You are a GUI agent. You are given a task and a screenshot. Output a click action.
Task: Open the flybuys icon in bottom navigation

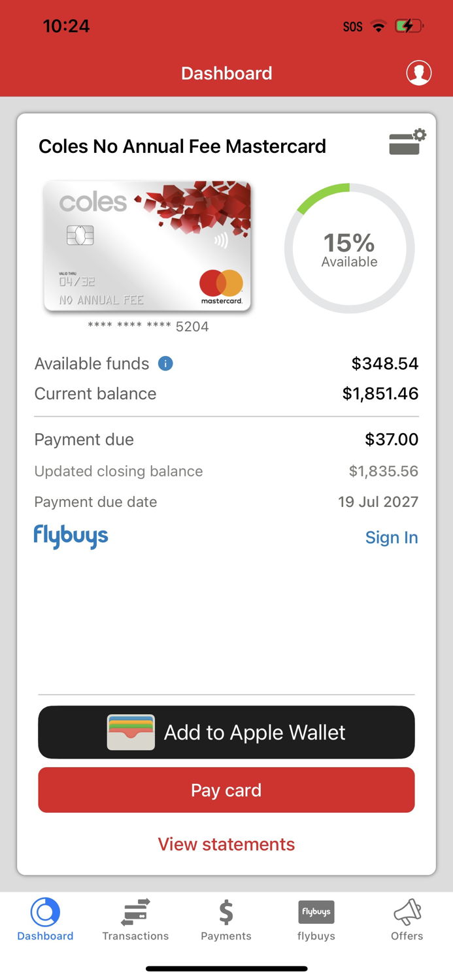coord(316,912)
